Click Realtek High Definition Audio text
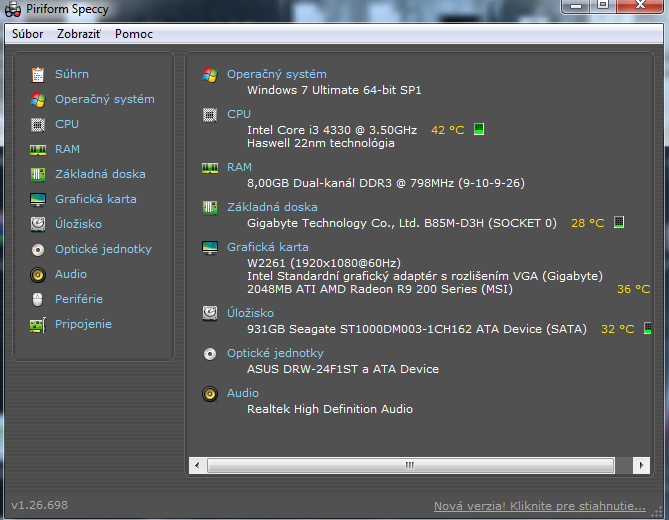Image resolution: width=669 pixels, height=520 pixels. [x=330, y=409]
